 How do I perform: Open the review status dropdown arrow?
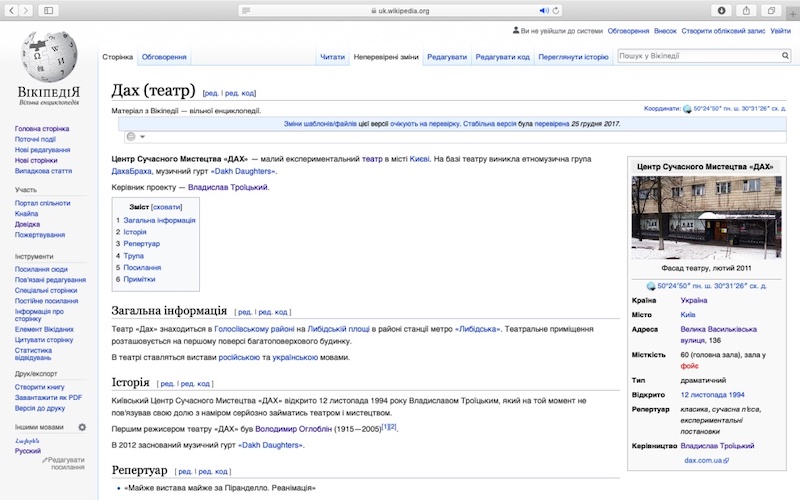tap(142, 137)
